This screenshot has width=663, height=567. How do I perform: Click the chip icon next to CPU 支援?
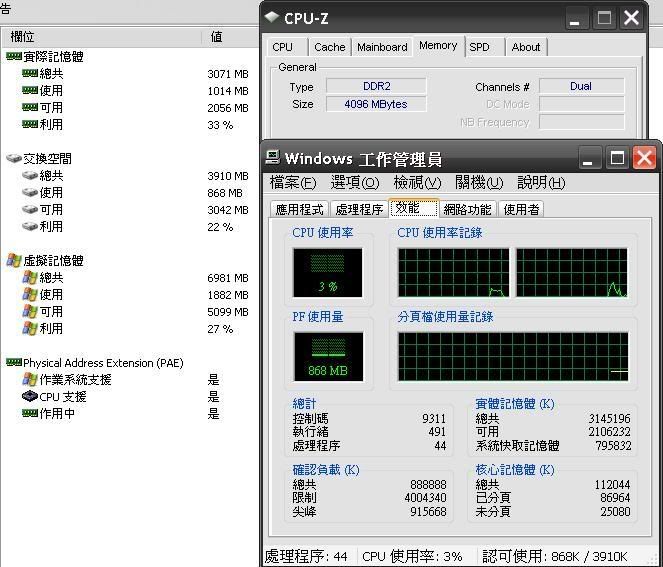point(30,396)
